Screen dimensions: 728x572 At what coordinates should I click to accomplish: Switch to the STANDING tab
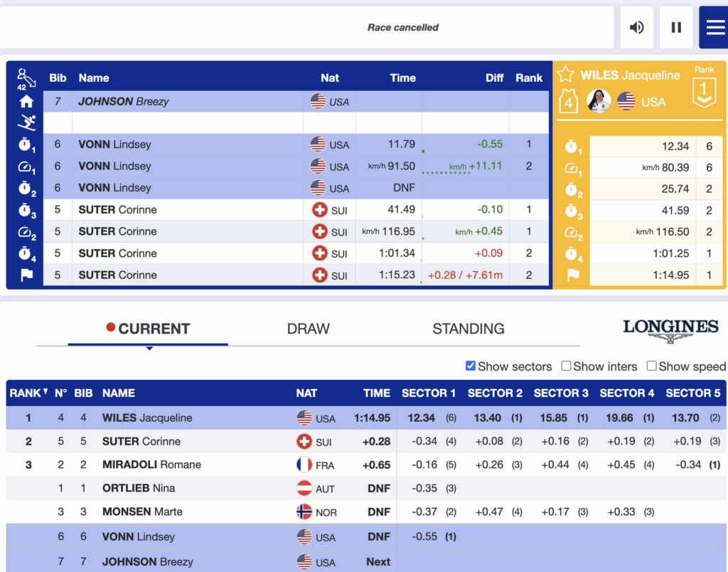(468, 329)
